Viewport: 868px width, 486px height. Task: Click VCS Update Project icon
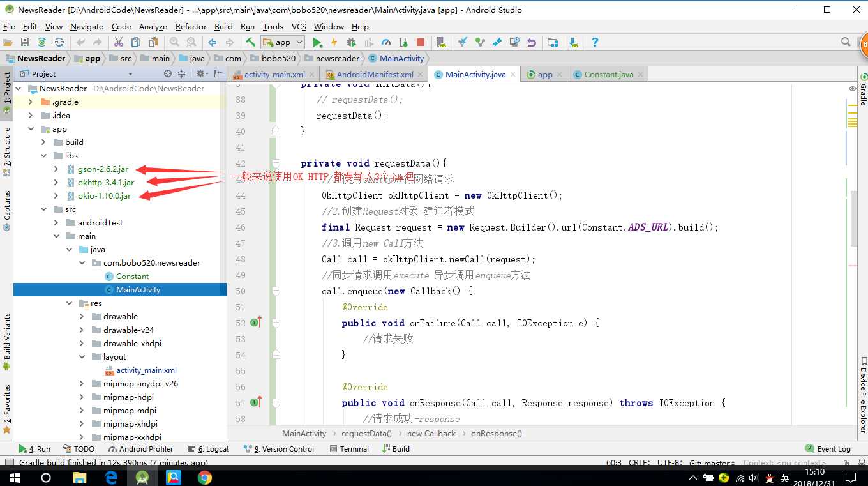coord(463,42)
